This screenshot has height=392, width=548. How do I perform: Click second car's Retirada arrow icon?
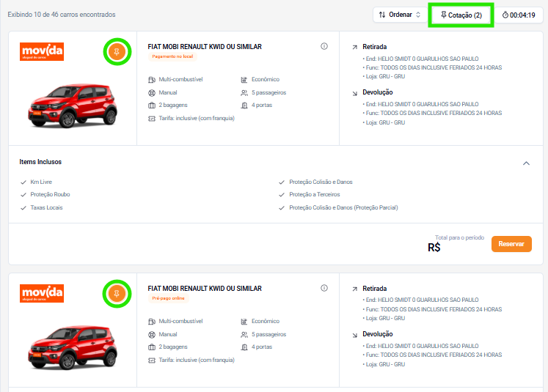click(x=355, y=289)
